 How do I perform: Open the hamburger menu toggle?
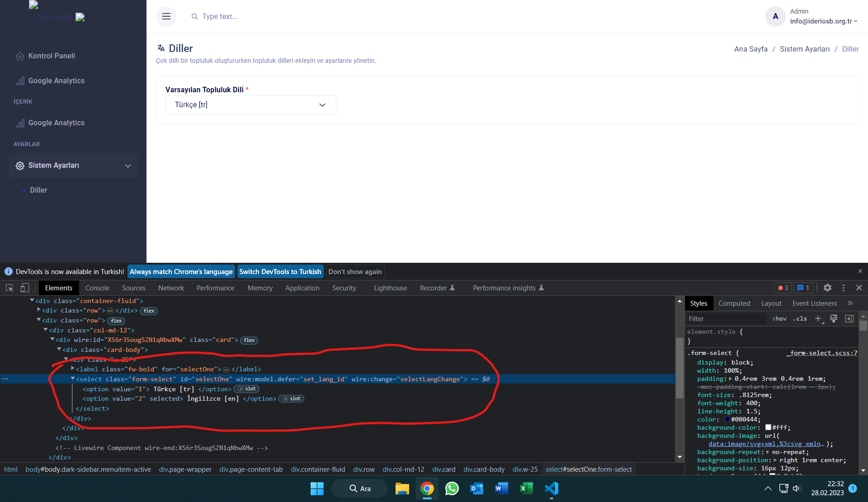166,16
